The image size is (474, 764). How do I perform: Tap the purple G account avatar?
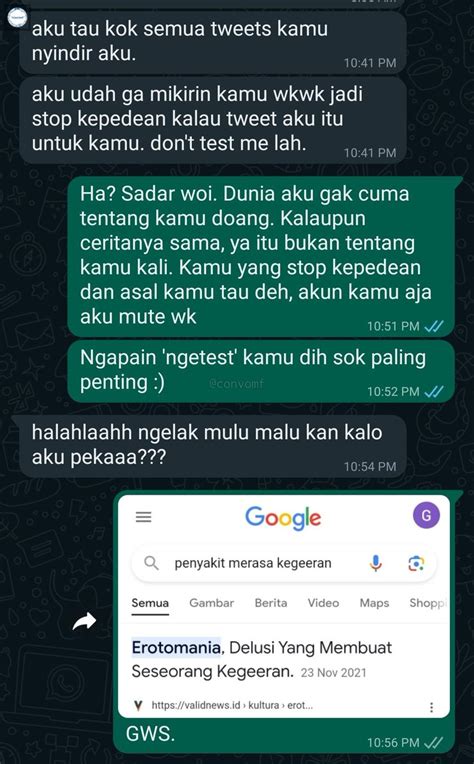point(426,516)
